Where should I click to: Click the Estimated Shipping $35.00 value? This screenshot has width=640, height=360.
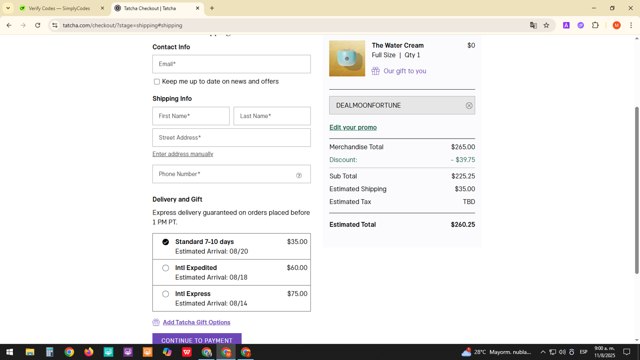(465, 189)
